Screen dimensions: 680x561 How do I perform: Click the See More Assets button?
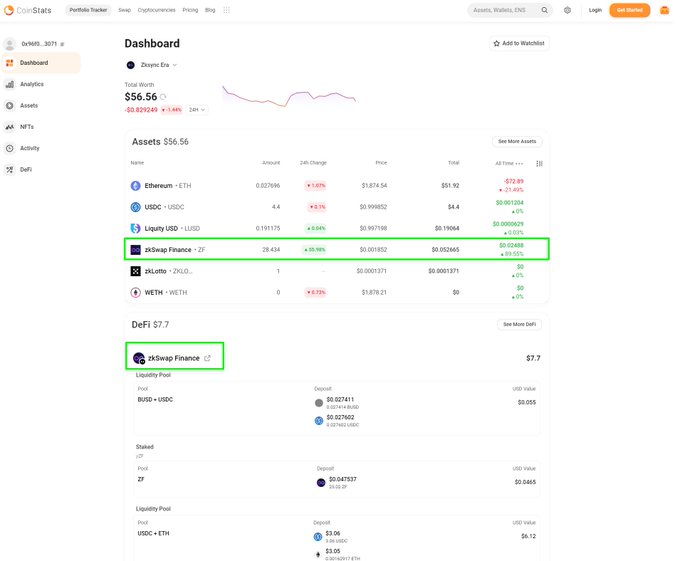[x=517, y=141]
